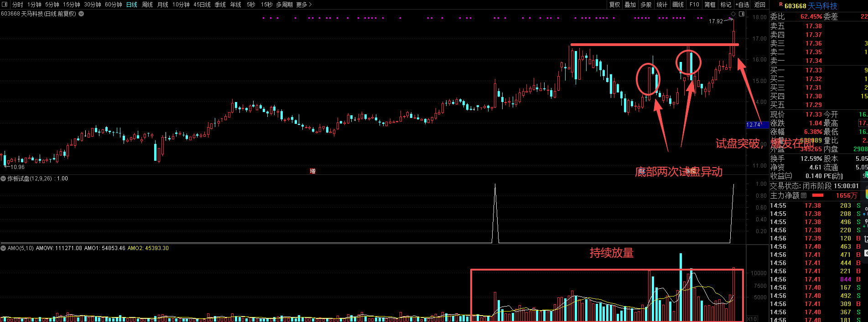Click the R margin-trading badge beside 603668

pyautogui.click(x=781, y=5)
